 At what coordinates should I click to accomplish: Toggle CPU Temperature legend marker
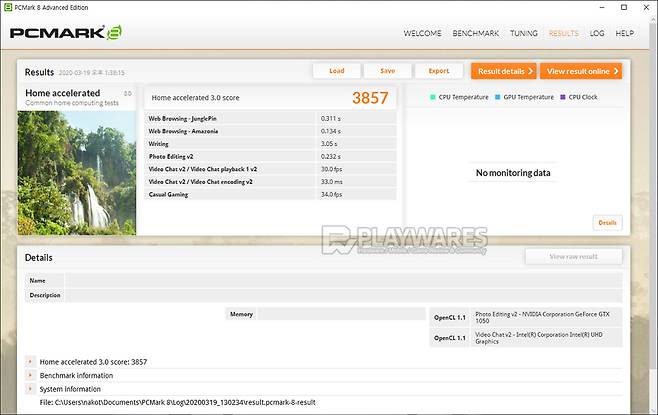[x=433, y=97]
